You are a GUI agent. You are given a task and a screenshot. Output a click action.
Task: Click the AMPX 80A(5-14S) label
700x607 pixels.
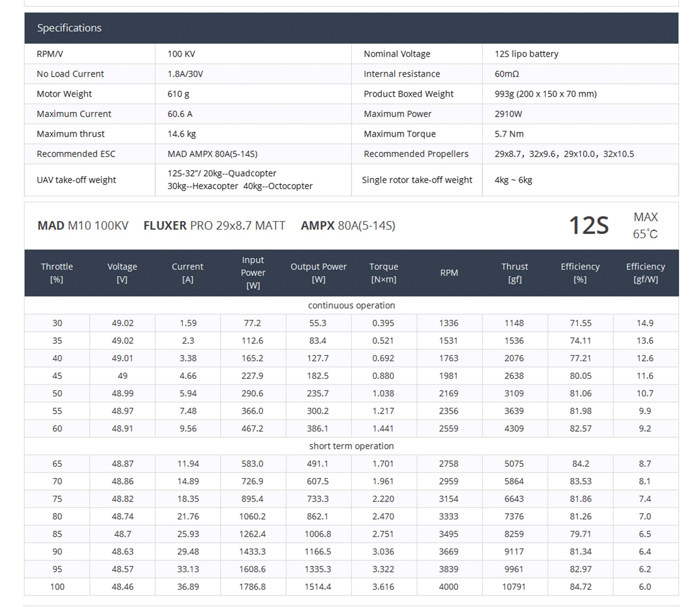(348, 225)
